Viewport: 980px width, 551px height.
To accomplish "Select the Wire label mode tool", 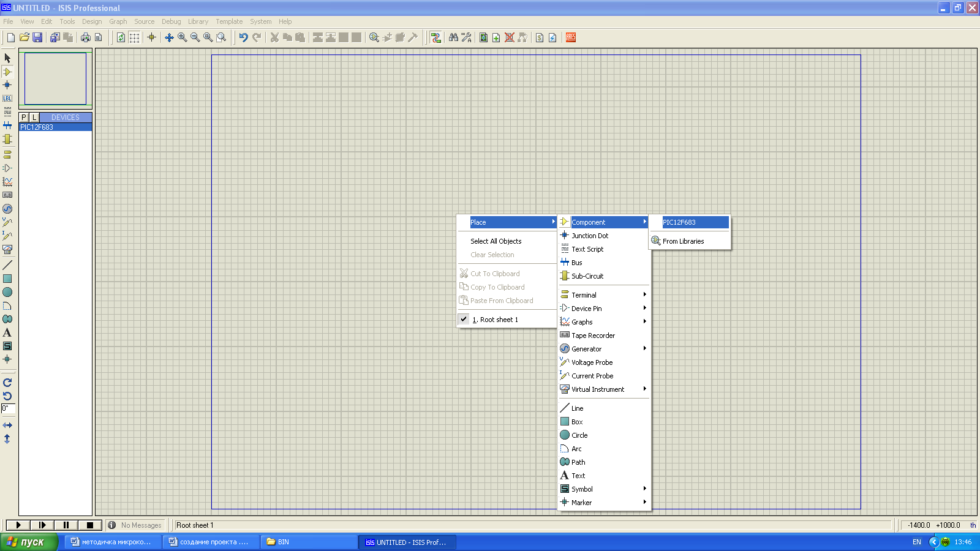I will 7,99.
